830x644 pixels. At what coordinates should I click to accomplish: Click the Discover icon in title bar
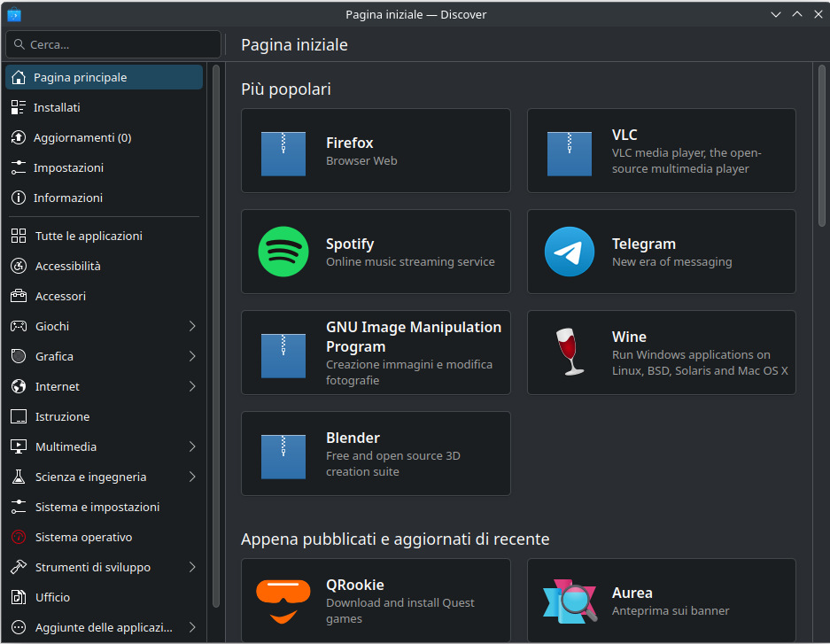click(x=13, y=14)
